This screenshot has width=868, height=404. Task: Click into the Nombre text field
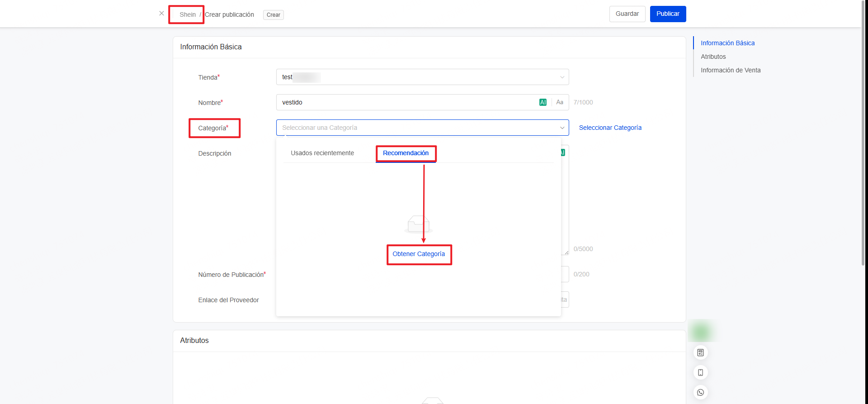click(407, 102)
